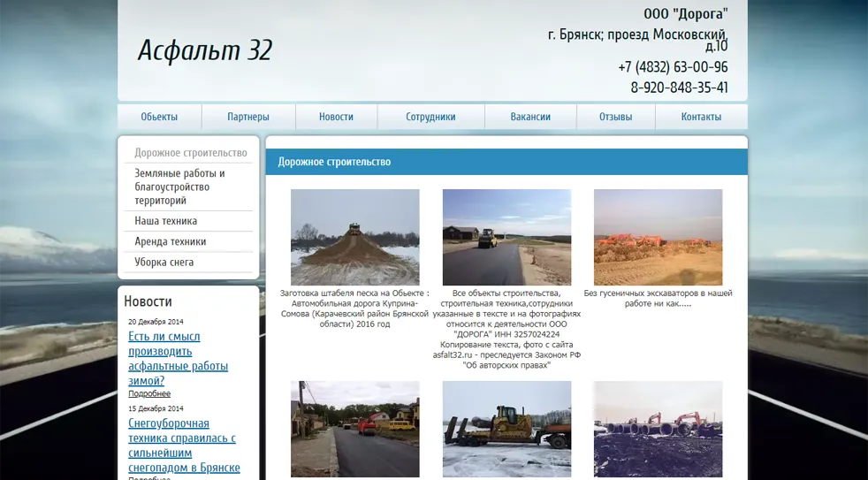
Task: Click the phone number +7 (4832) 63-00-96
Action: click(673, 67)
